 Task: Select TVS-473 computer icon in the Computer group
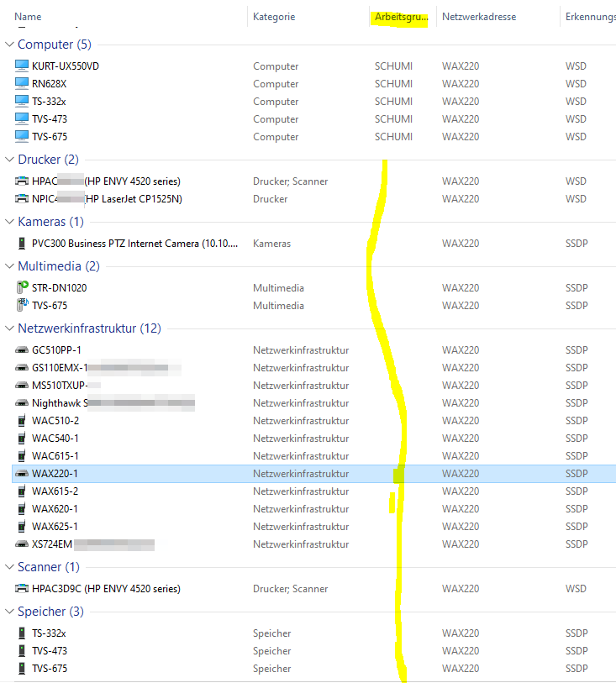[x=22, y=119]
